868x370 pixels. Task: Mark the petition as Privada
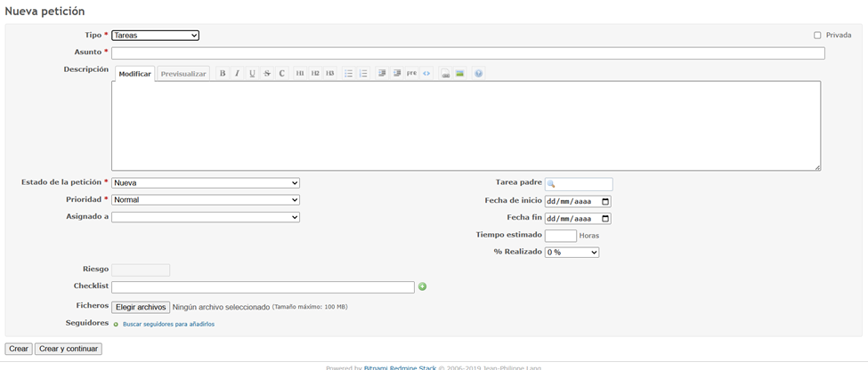click(x=817, y=36)
